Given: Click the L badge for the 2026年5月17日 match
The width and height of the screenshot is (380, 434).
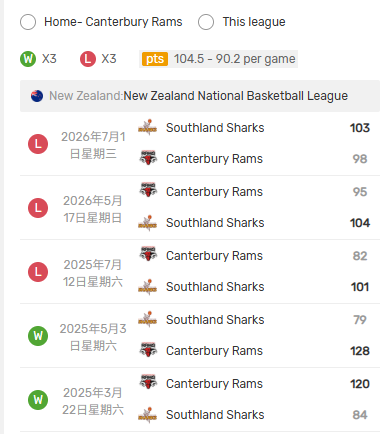Looking at the screenshot, I should [38, 208].
